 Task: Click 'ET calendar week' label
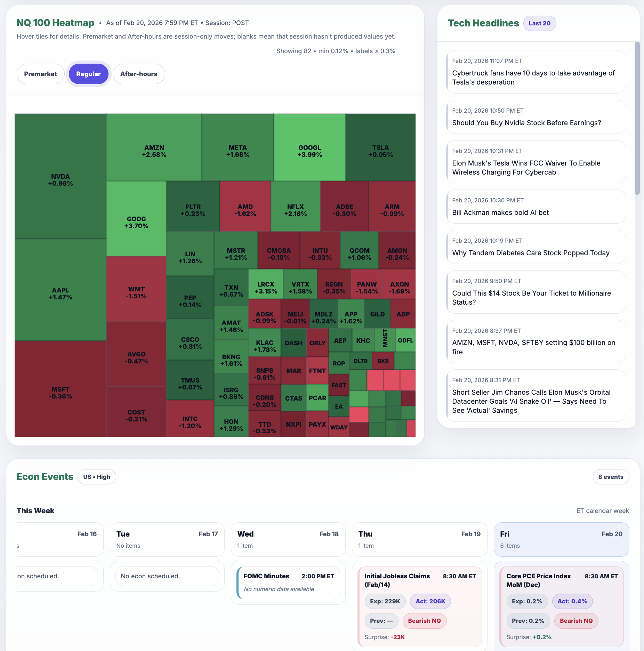[x=603, y=511]
